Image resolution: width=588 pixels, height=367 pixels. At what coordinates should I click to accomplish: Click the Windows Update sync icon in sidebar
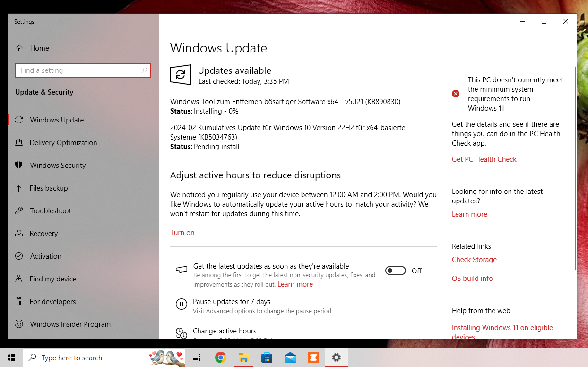[19, 120]
